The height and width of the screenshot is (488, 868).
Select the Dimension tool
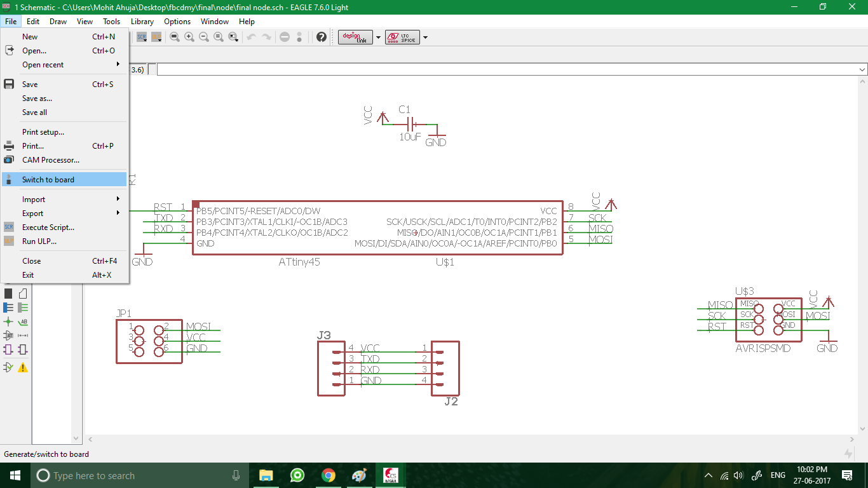tap(23, 335)
